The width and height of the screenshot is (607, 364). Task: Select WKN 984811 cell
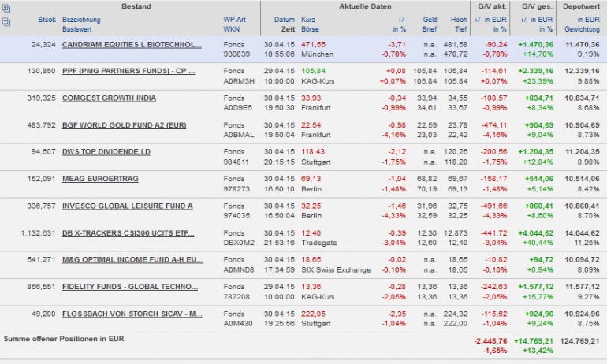tap(236, 162)
